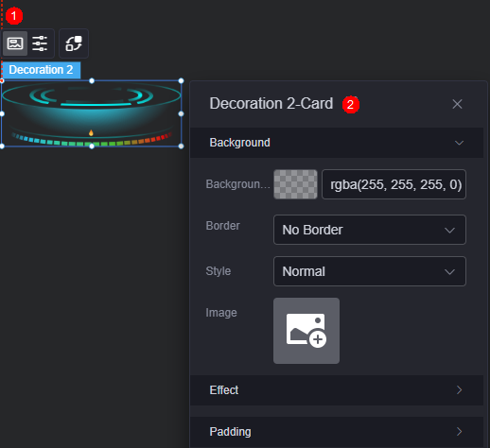Expand the Effect section
This screenshot has width=490, height=448.
pyautogui.click(x=337, y=390)
